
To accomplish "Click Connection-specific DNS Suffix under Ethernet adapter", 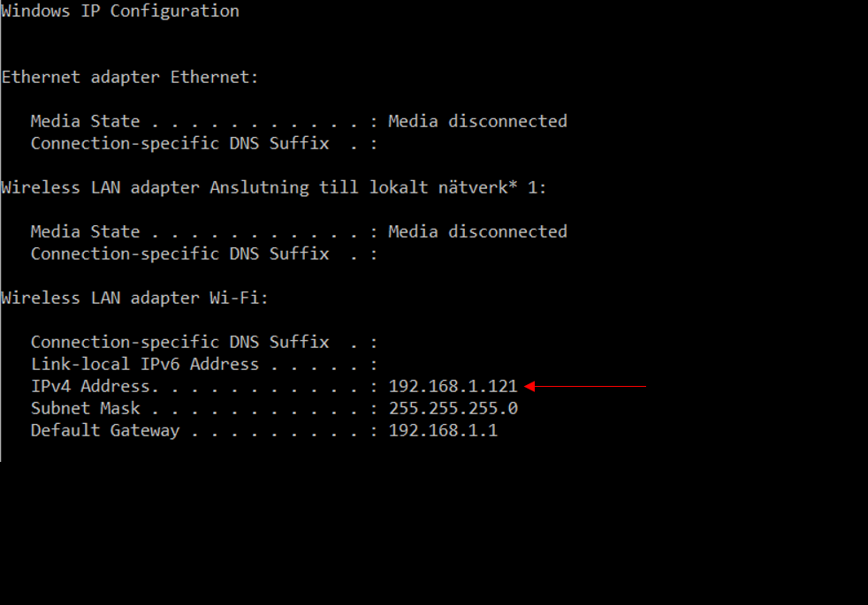I will [x=180, y=143].
